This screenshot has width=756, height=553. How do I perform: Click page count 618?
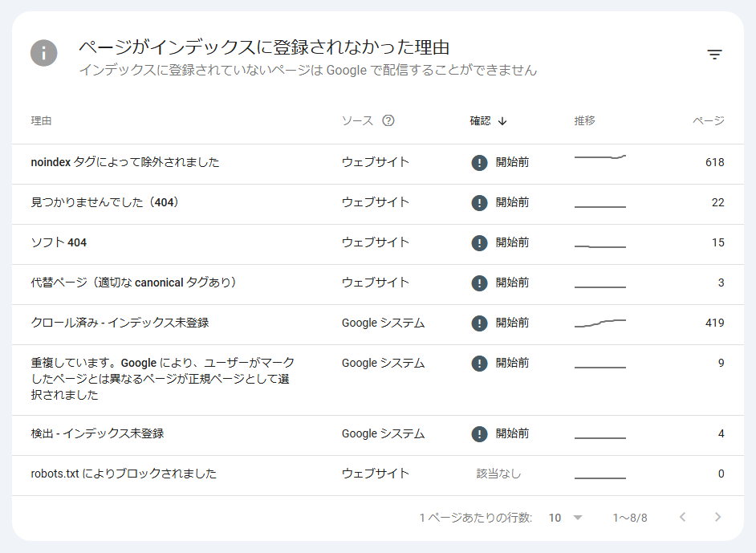714,162
